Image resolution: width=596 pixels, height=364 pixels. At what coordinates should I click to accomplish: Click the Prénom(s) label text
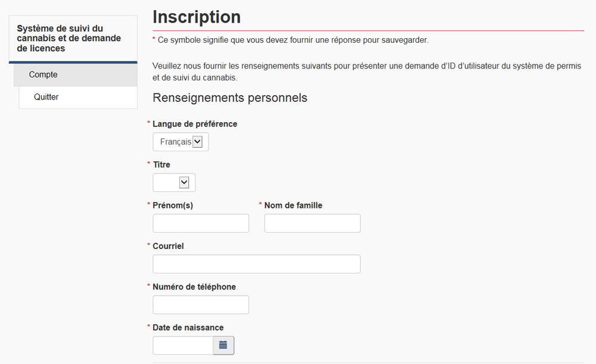coord(173,205)
